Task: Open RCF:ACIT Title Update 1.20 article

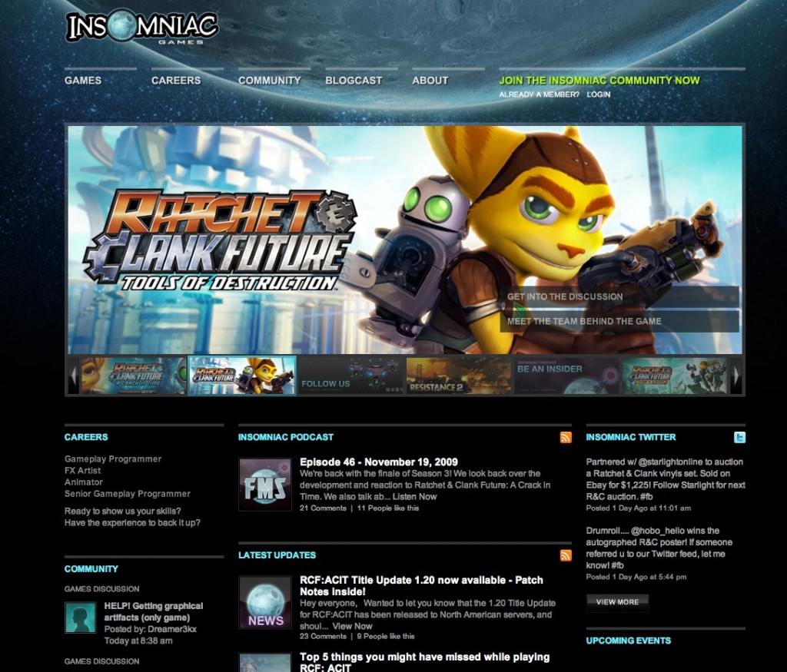Action: (422, 586)
